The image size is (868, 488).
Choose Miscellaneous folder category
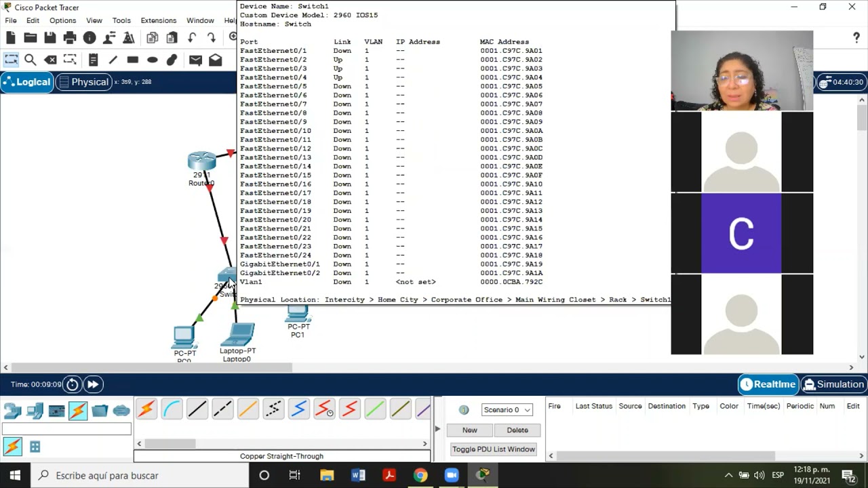(x=100, y=411)
